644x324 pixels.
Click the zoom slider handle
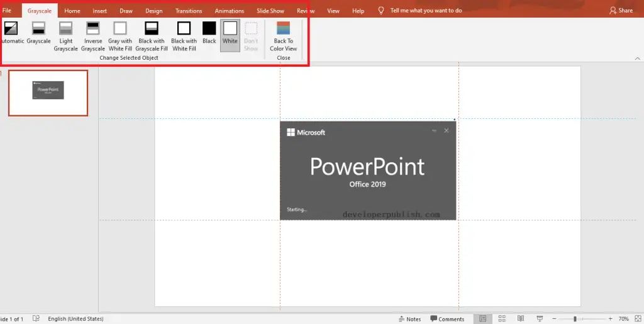[575, 319]
